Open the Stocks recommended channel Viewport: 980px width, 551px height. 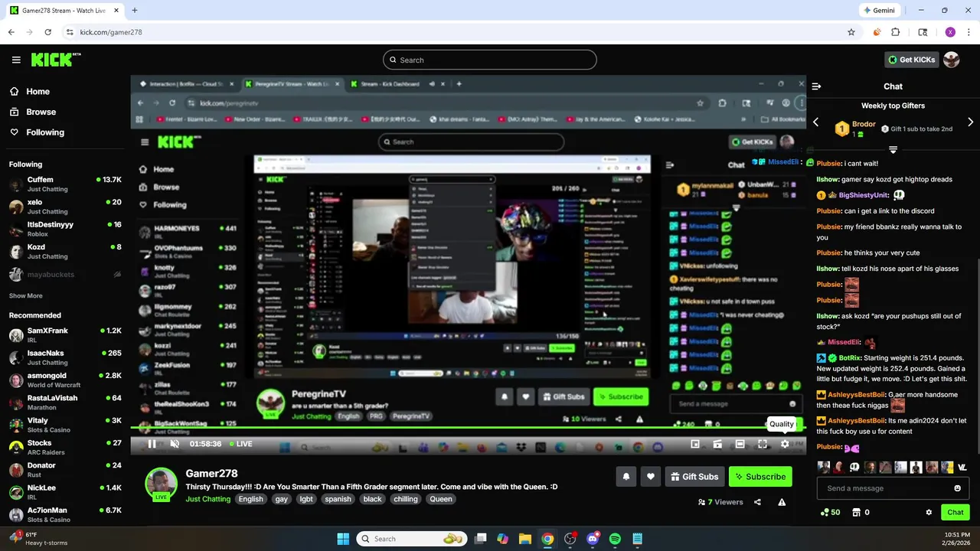pyautogui.click(x=65, y=448)
